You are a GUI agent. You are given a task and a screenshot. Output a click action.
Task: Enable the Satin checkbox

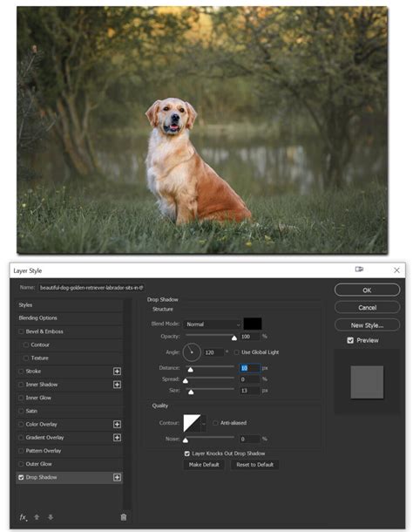click(21, 411)
